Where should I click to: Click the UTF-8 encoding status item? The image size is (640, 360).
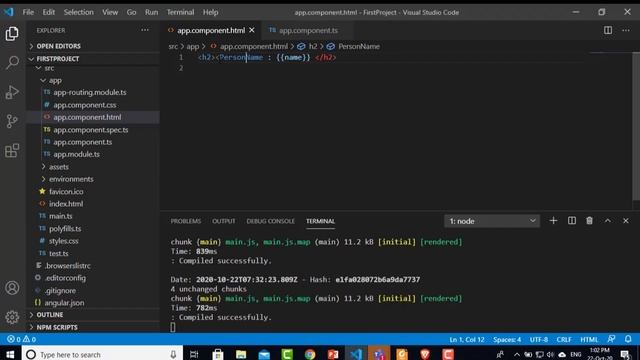point(539,339)
